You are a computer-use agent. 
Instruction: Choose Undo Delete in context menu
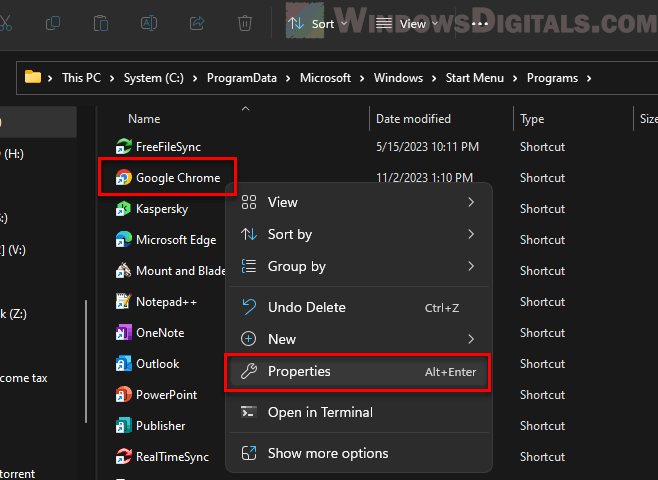(359, 307)
